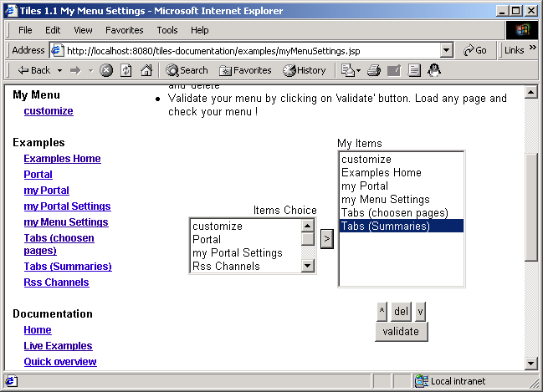This screenshot has height=392, width=543.
Task: Click the customize link under My Menu
Action: [49, 111]
